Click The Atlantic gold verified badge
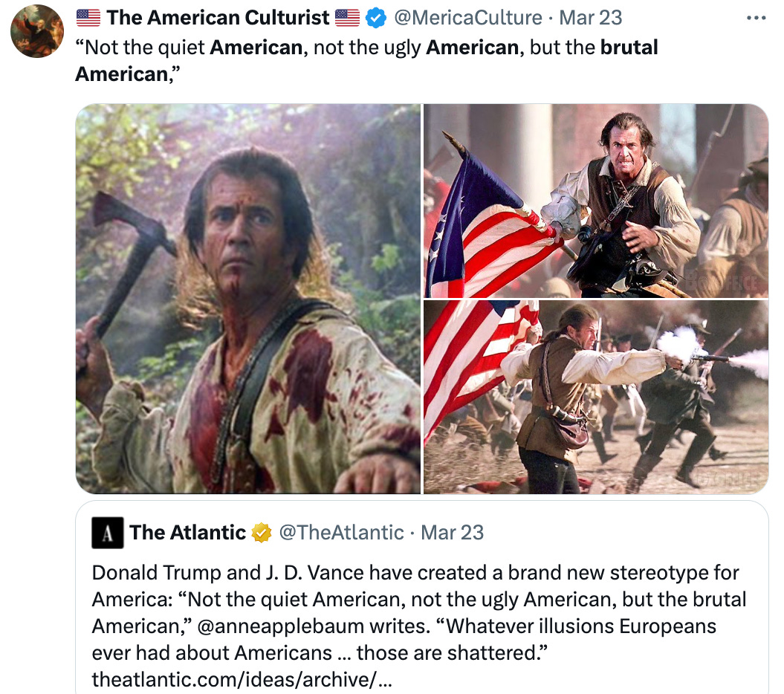 tap(262, 533)
